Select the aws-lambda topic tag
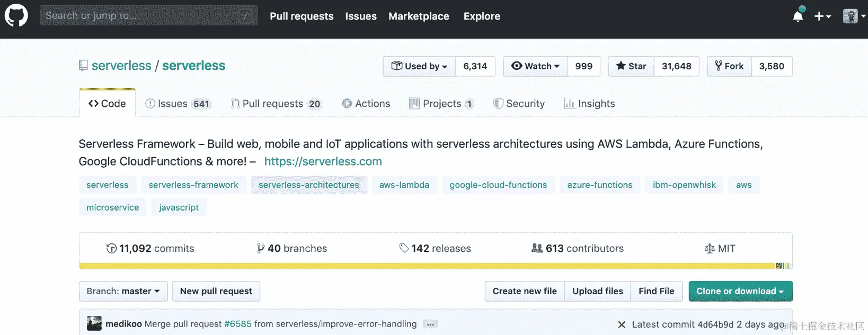Image resolution: width=868 pixels, height=335 pixels. tap(404, 185)
